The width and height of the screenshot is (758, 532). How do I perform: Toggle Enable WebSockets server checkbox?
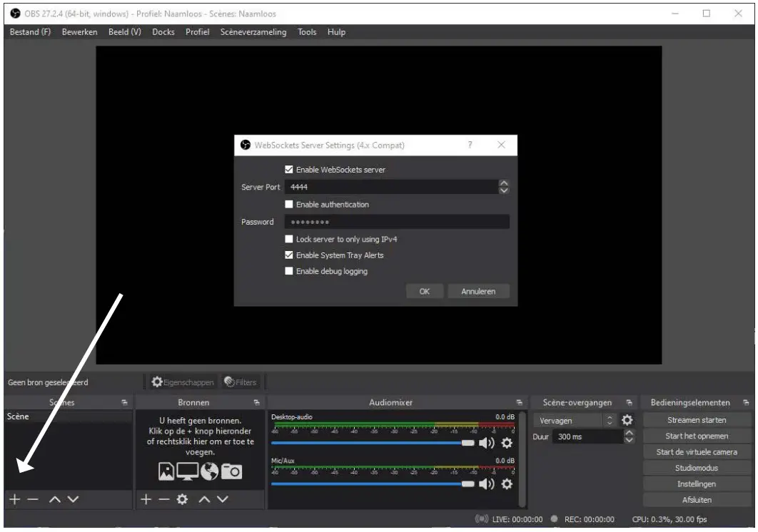[x=289, y=170]
